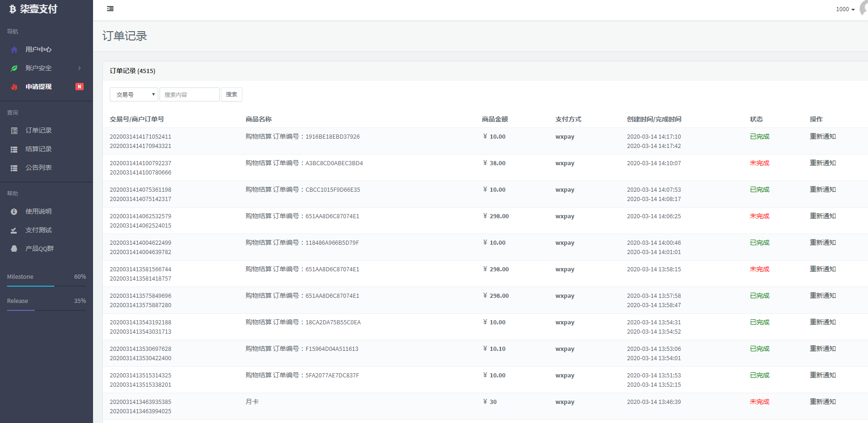This screenshot has width=868, height=423.
Task: Open 订单记录 in the sidebar
Action: tap(39, 131)
